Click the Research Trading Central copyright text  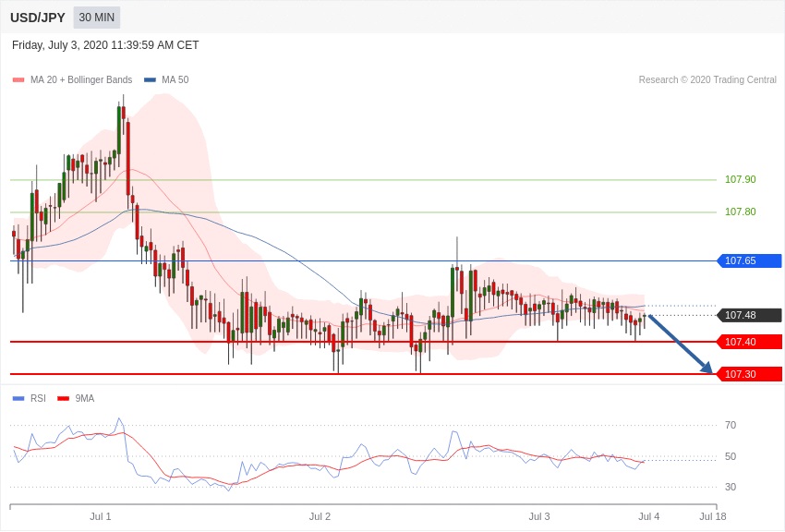tap(707, 80)
